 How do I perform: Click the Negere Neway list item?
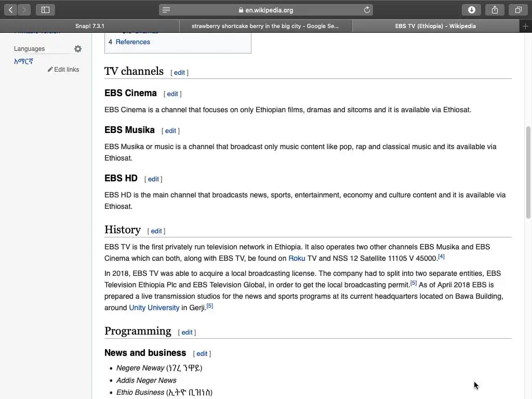click(x=159, y=368)
